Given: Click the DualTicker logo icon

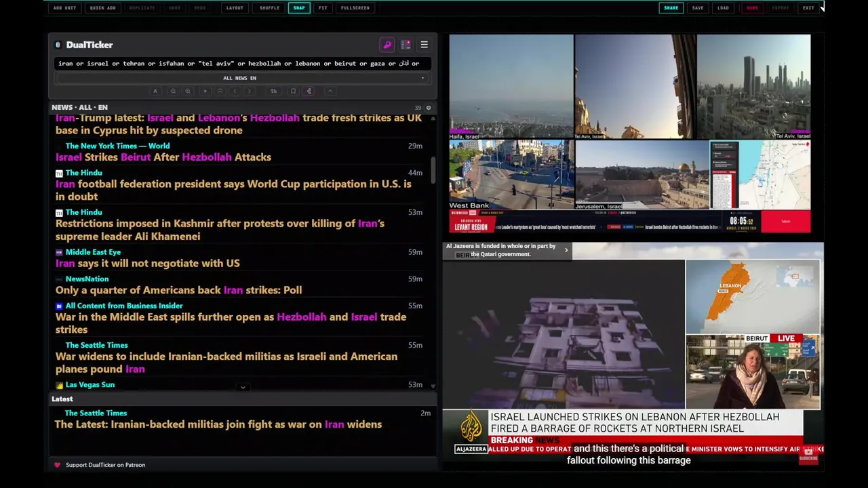Looking at the screenshot, I should [x=58, y=45].
